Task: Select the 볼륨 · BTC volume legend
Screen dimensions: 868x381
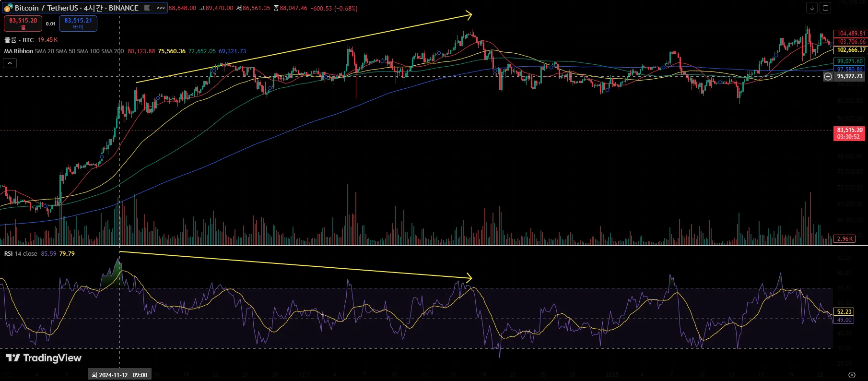Action: coord(19,40)
